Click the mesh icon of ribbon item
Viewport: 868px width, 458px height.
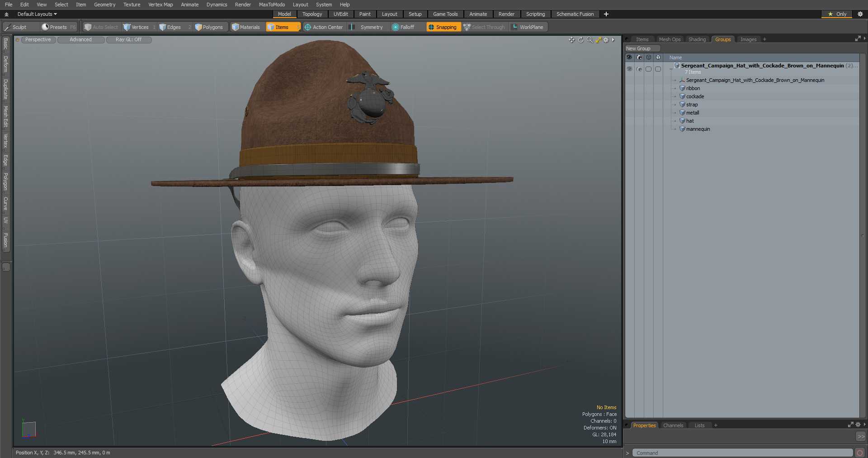tap(682, 88)
